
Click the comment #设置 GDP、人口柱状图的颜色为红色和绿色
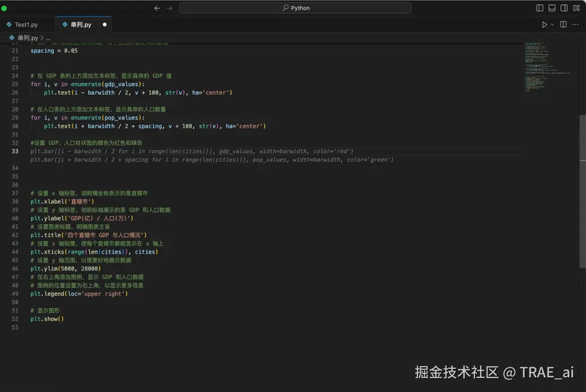point(86,142)
